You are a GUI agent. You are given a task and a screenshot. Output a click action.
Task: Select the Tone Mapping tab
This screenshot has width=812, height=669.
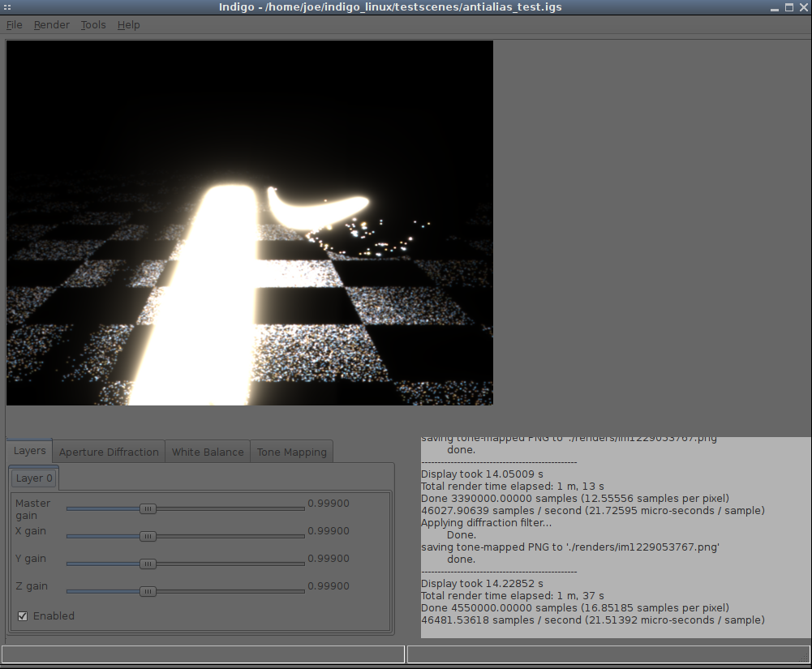point(291,452)
